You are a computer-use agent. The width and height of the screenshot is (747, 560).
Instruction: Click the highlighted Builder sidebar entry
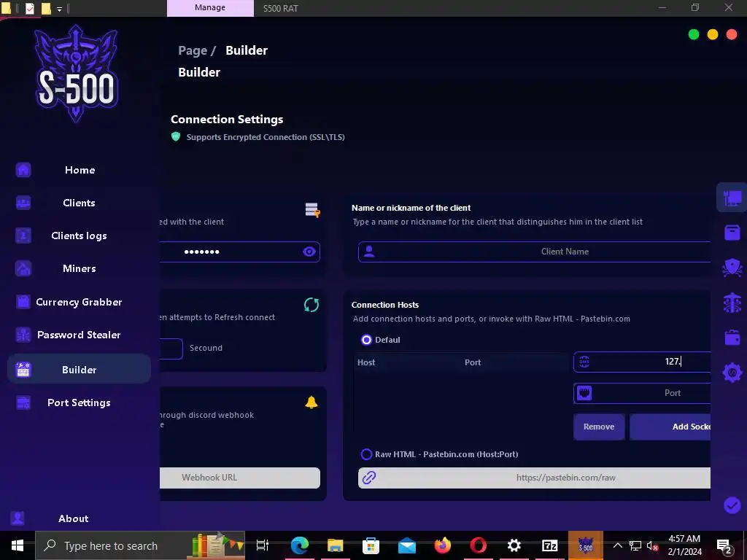tap(79, 370)
